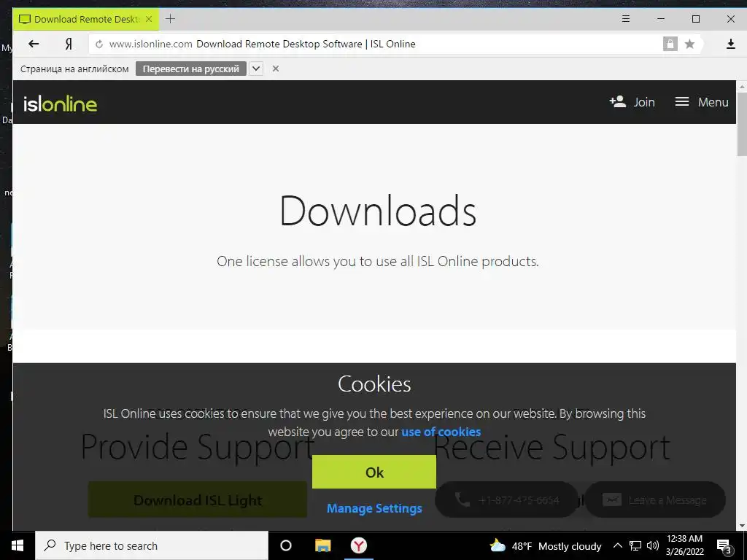This screenshot has height=560, width=747.
Task: Accept cookies with the Ok button
Action: pyautogui.click(x=374, y=472)
